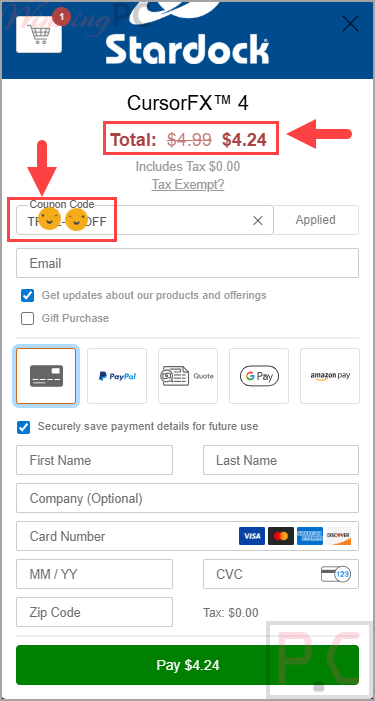375x701 pixels.
Task: Click the American Express logo
Action: [x=310, y=536]
